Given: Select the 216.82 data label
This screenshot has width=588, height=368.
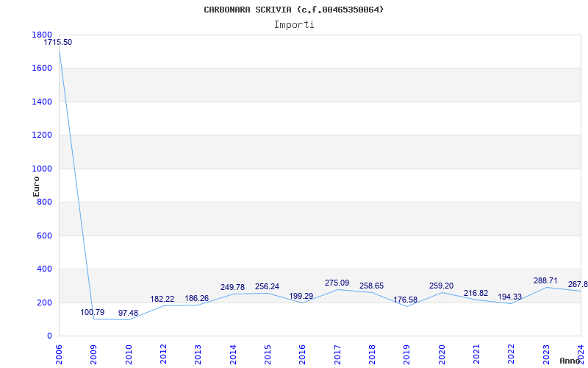Looking at the screenshot, I should coord(476,293).
